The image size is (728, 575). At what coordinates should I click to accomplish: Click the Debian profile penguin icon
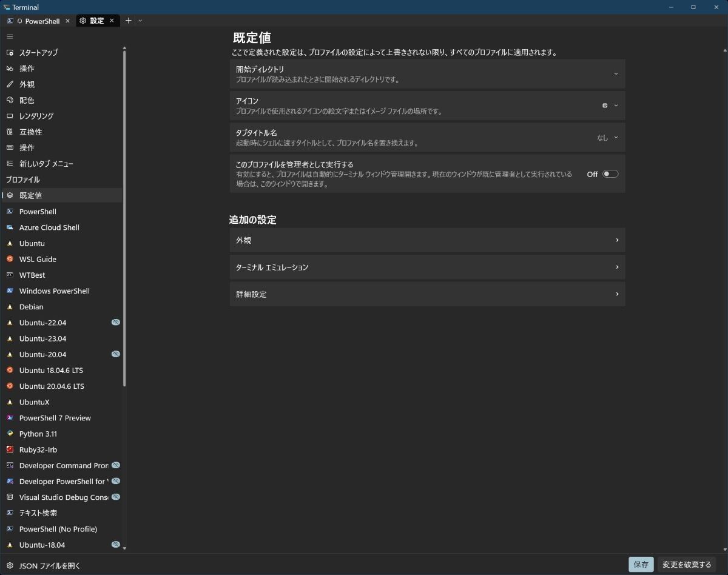pos(10,307)
